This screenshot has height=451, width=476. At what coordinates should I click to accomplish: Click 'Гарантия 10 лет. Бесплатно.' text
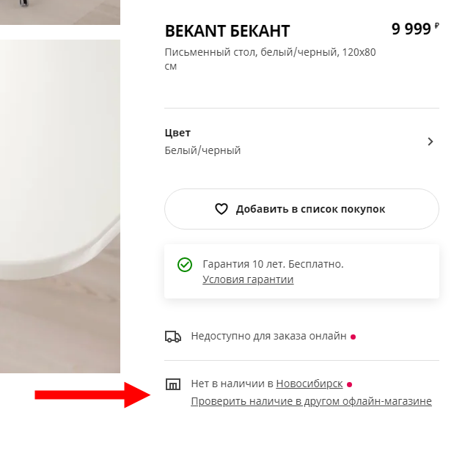(273, 264)
